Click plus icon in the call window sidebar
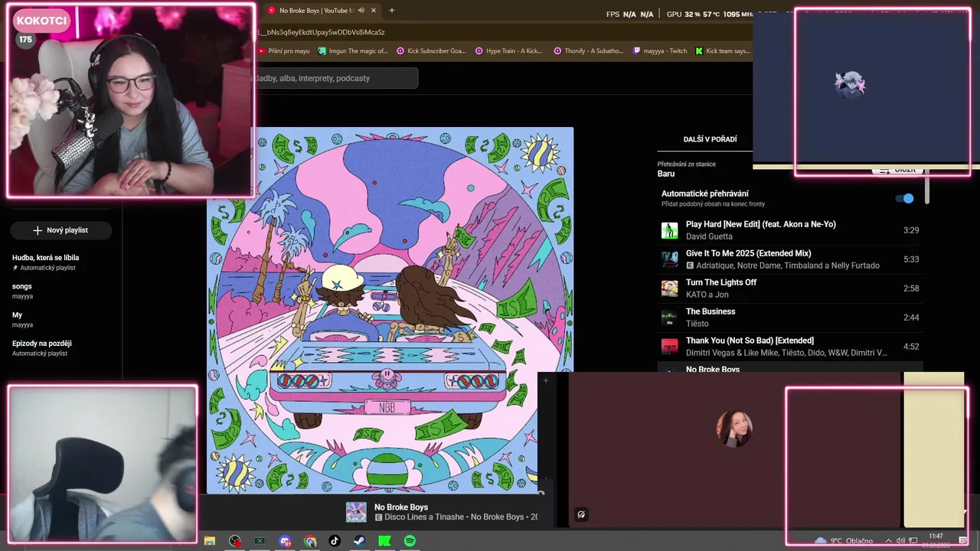The height and width of the screenshot is (551, 980). 546,380
